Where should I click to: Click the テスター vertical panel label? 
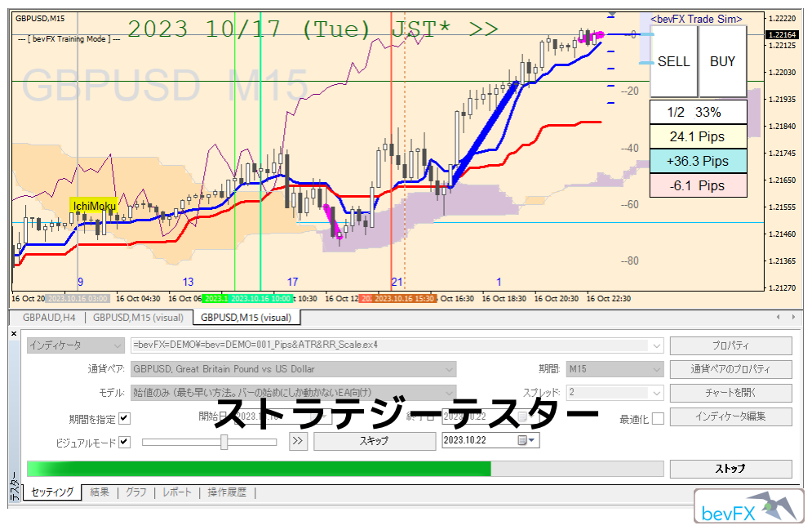[14, 487]
